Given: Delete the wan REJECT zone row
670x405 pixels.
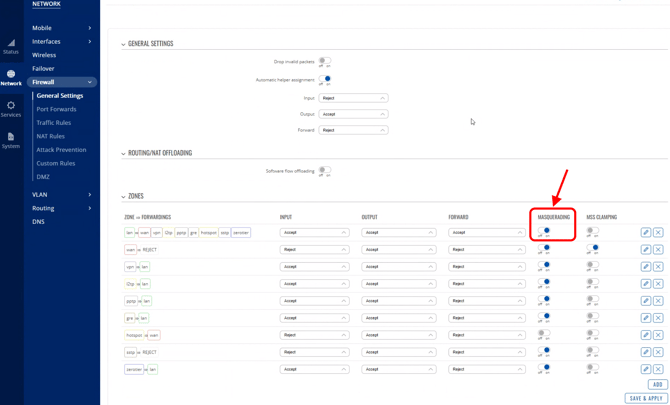Looking at the screenshot, I should tap(658, 250).
